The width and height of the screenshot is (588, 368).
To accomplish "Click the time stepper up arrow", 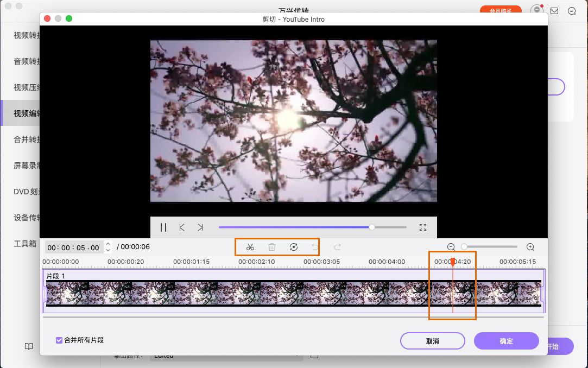I will 108,244.
